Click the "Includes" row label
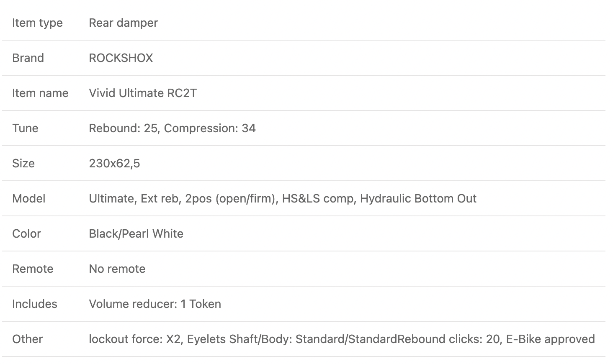The width and height of the screenshot is (613, 364). (35, 304)
